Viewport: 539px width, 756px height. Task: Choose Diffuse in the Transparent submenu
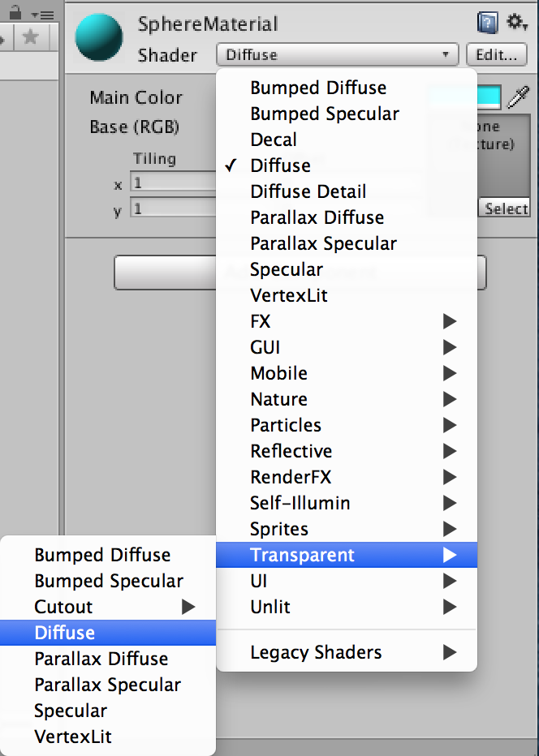[x=108, y=633]
